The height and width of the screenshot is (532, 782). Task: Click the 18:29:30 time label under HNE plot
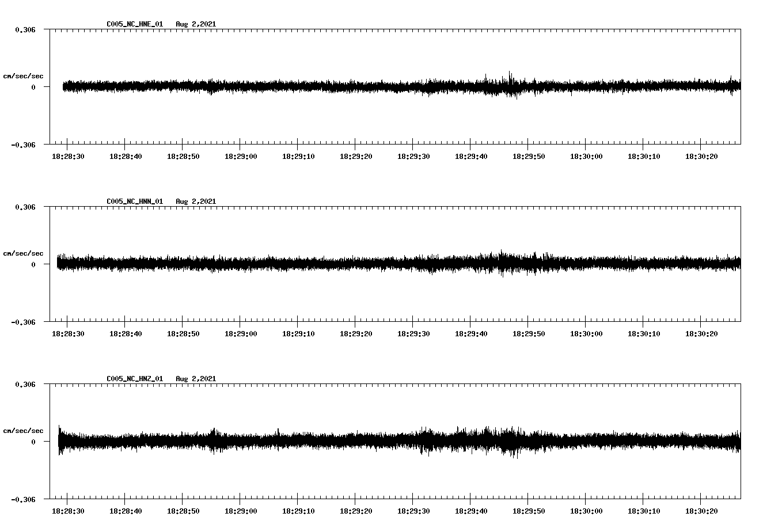tap(413, 156)
